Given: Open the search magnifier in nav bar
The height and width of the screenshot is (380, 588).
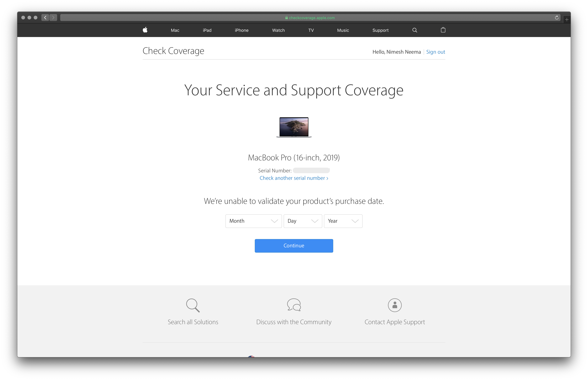Looking at the screenshot, I should point(415,30).
